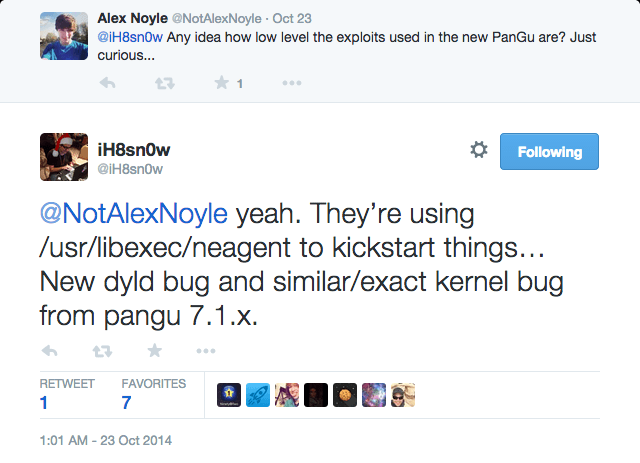Click the first favoriter's avatar thumbnail

coord(229,395)
